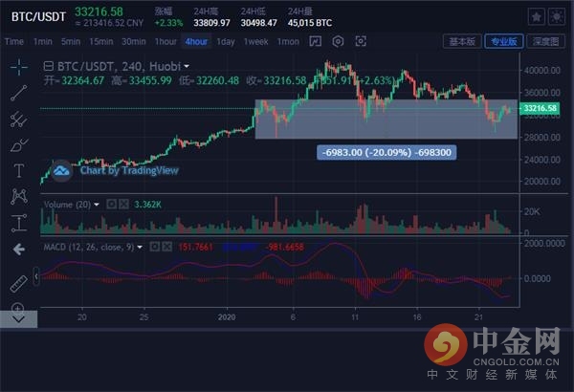The width and height of the screenshot is (574, 392).
Task: Open MACD indicator dropdown arrow
Action: 140,248
